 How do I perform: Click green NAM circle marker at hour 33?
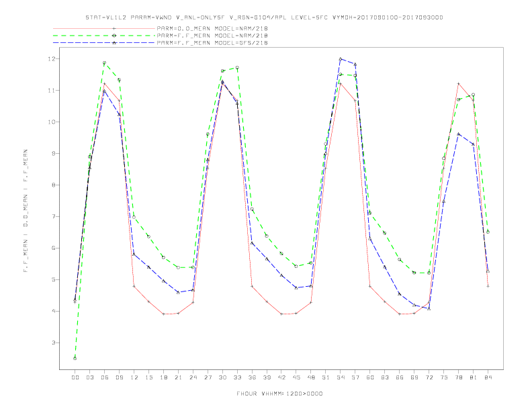pyautogui.click(x=237, y=67)
